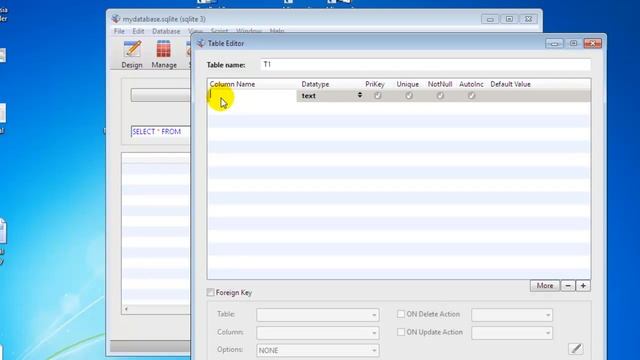
Task: Open the Manage tool in main window
Action: (x=164, y=54)
